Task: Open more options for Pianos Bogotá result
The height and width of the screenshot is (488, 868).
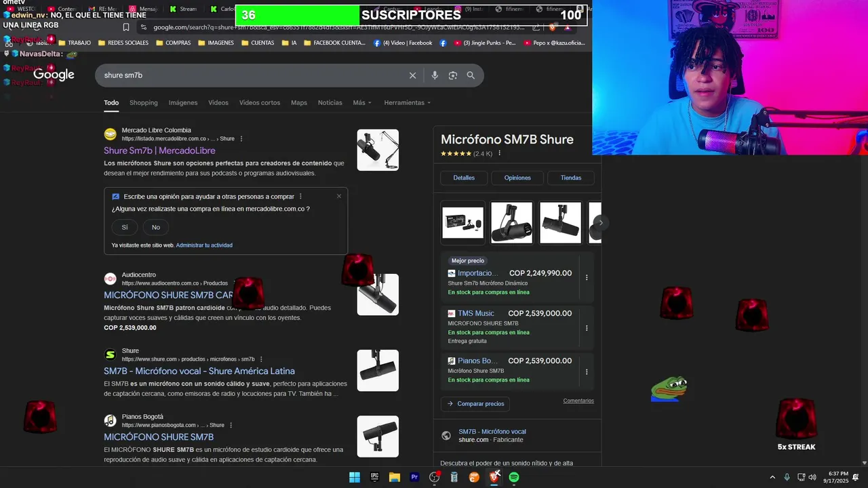Action: click(x=231, y=425)
